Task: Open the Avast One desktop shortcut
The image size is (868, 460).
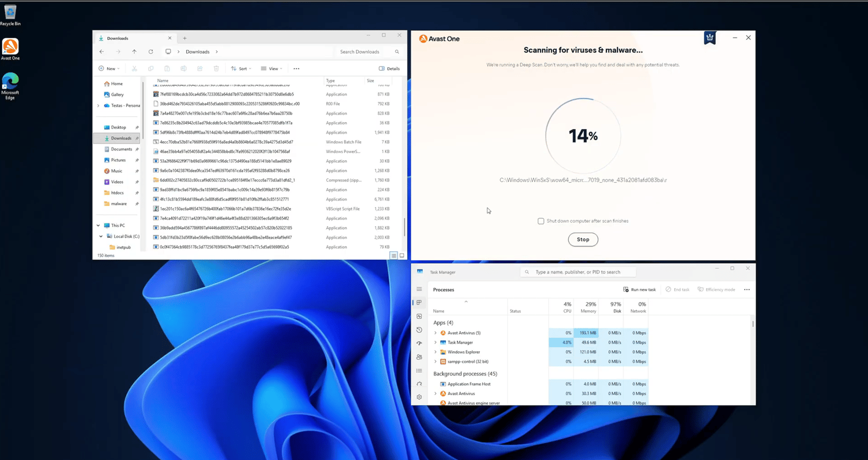Action: point(10,49)
